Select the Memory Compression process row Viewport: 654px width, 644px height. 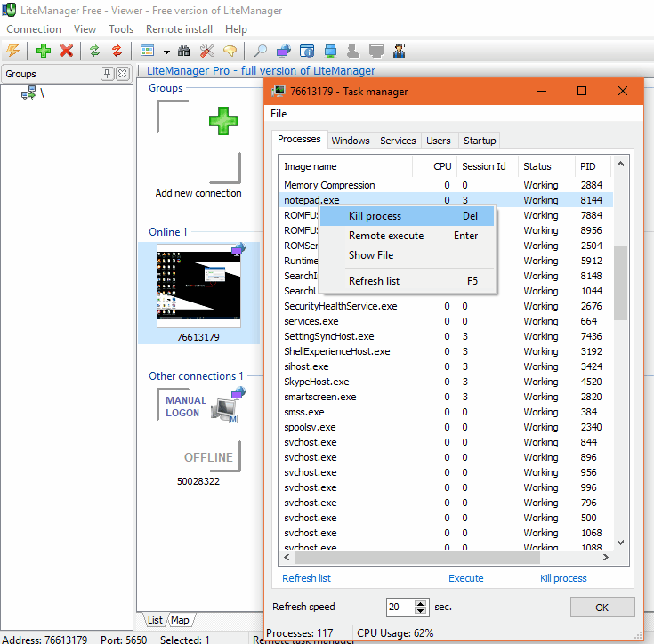pos(446,185)
